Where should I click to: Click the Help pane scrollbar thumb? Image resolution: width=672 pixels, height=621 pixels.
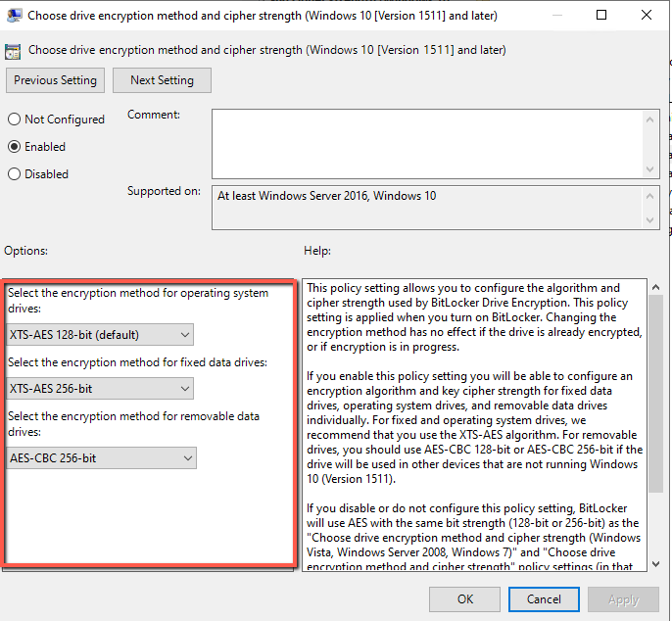pos(655,394)
